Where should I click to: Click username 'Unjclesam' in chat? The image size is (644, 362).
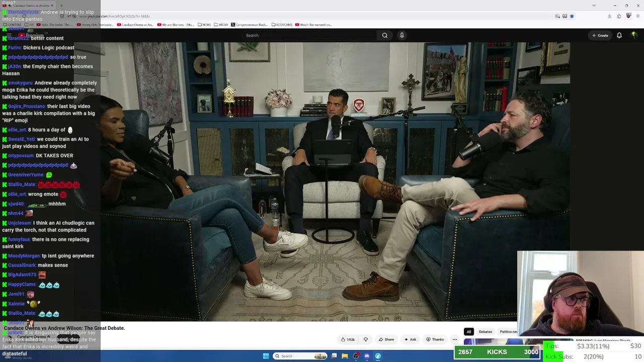pyautogui.click(x=20, y=223)
